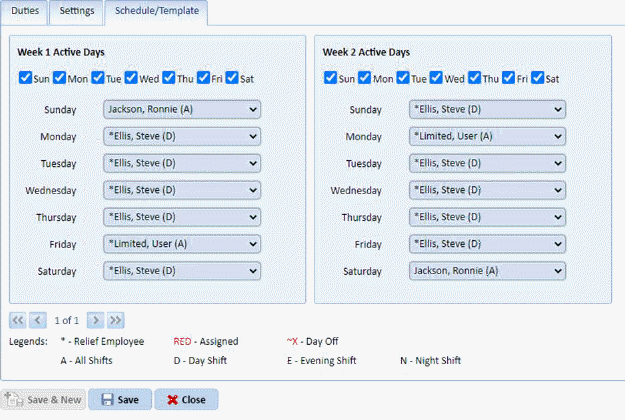This screenshot has width=625, height=420.
Task: Go to next page arrow
Action: (95, 320)
